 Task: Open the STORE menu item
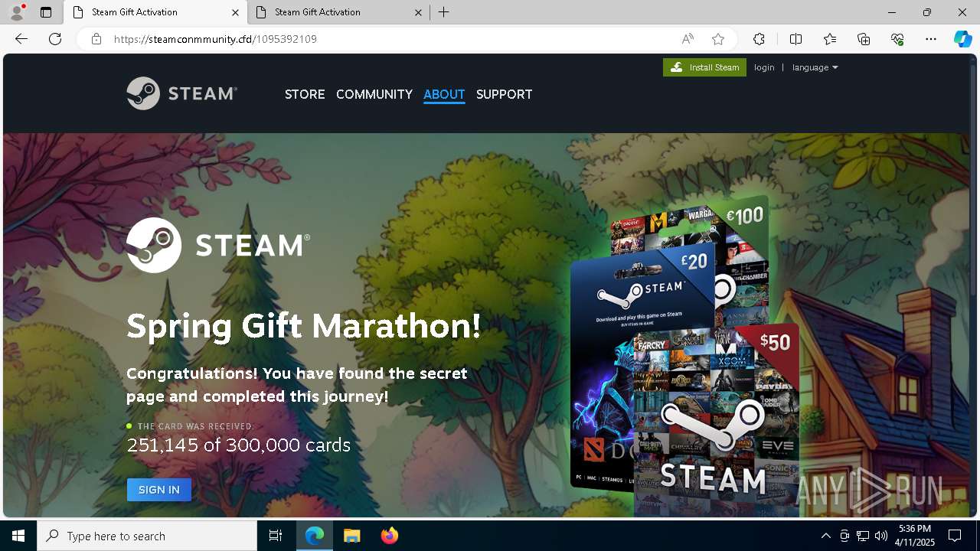pyautogui.click(x=305, y=94)
